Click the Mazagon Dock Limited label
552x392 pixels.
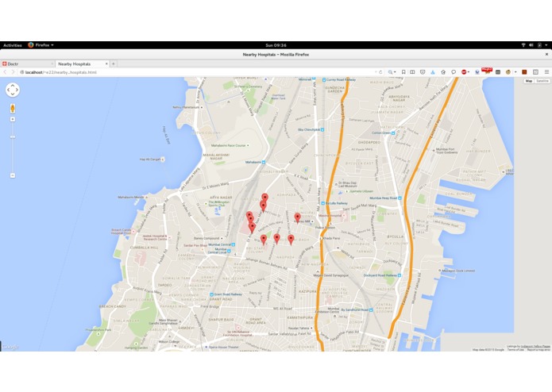(459, 271)
